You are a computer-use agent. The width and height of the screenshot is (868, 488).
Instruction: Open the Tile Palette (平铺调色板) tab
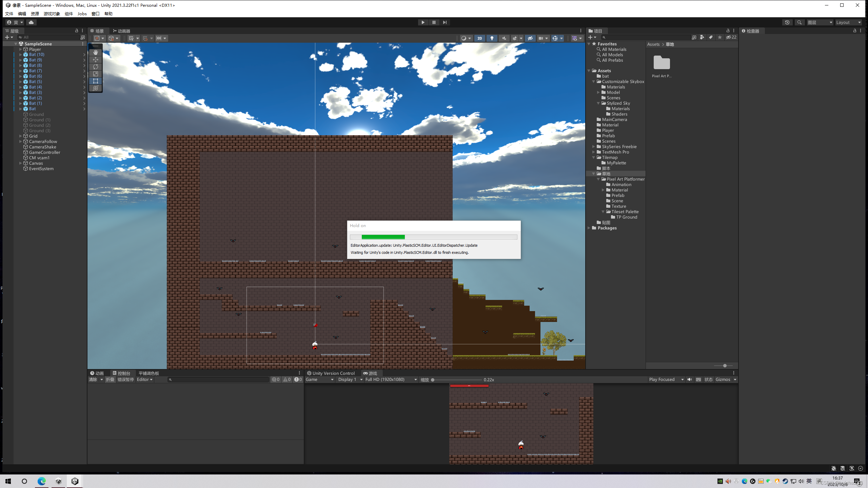[149, 373]
